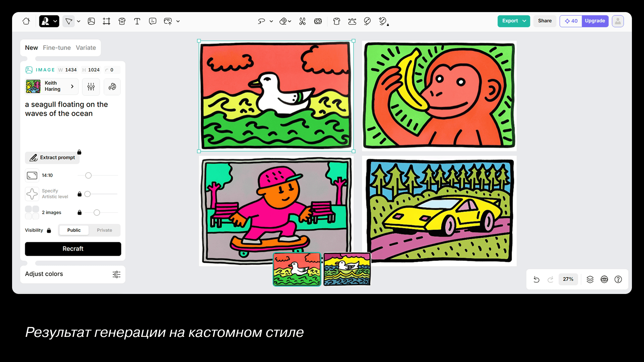Click the number of images slider handle
This screenshot has width=644, height=362.
[97, 213]
